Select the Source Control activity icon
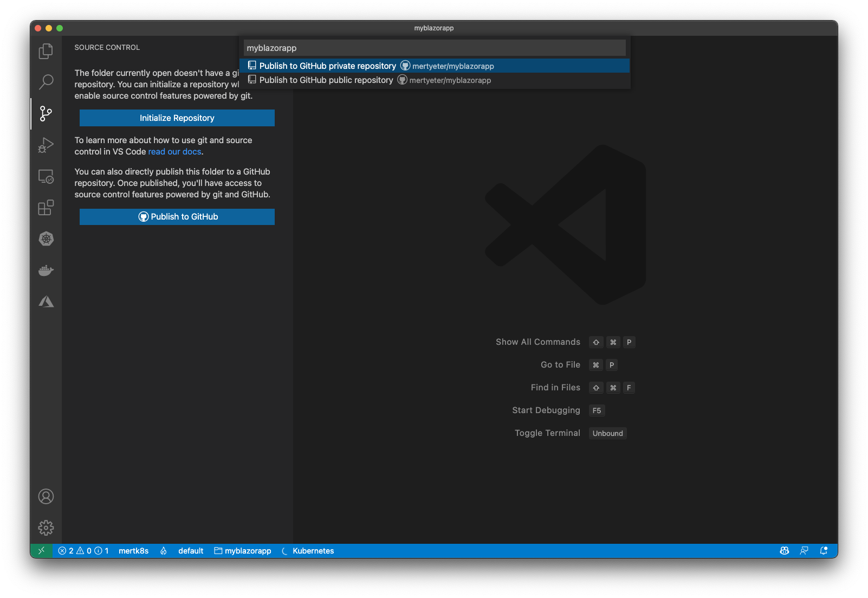 click(x=46, y=114)
